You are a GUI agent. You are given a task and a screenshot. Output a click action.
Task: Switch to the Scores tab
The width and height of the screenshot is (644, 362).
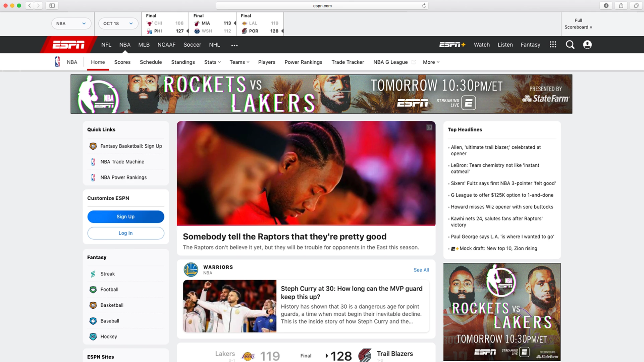122,62
